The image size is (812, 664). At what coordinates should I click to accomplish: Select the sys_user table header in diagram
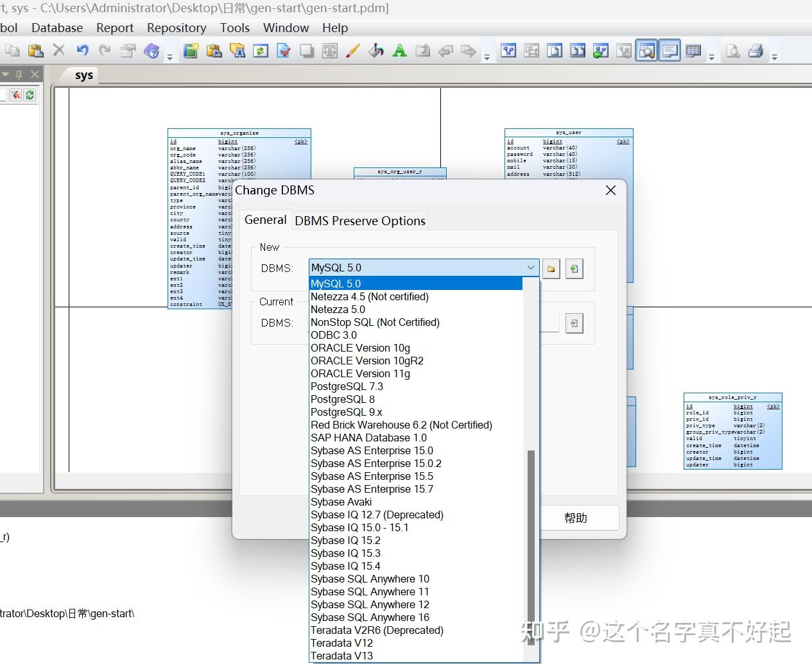[x=569, y=132]
